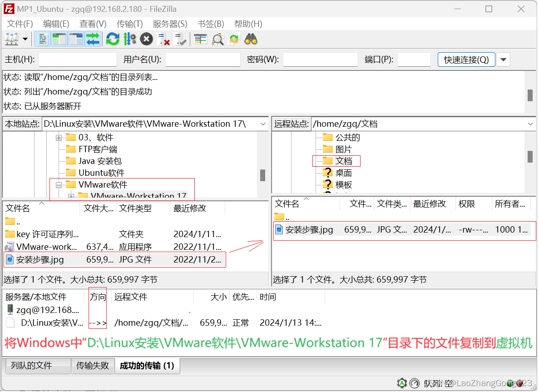Click the 快速连接(Q) button
The image size is (539, 392).
[466, 60]
